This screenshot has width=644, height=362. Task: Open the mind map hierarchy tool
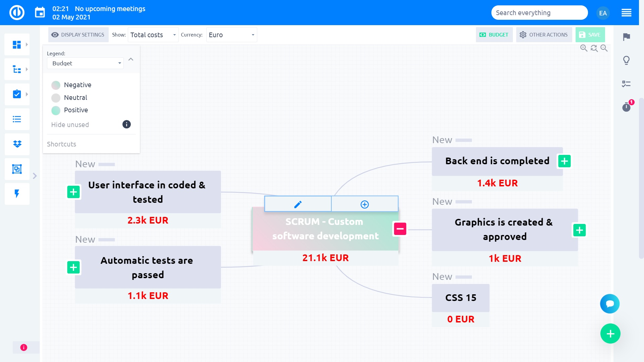(17, 69)
